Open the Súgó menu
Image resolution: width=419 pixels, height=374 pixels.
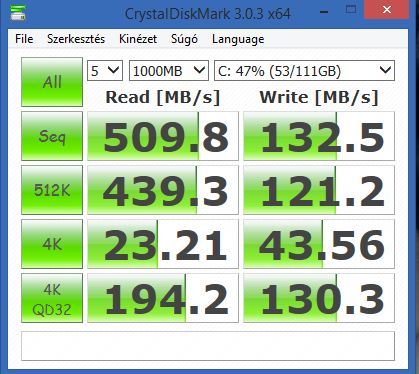coord(184,39)
